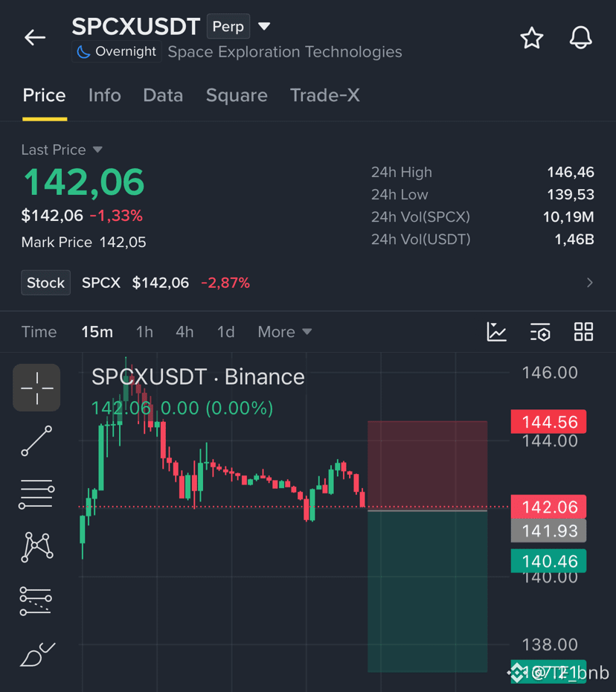Select the trend line drawing tool

pos(36,441)
